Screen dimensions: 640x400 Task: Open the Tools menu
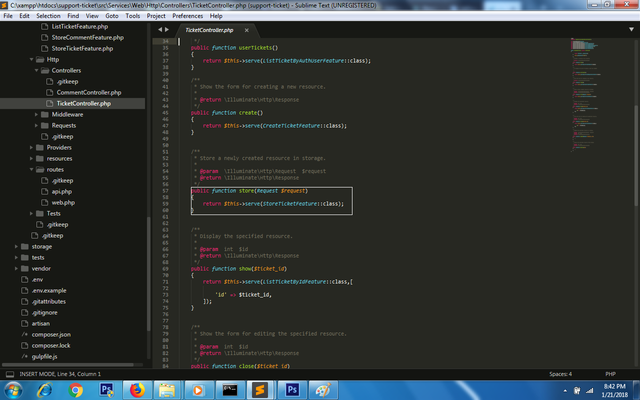coord(133,16)
